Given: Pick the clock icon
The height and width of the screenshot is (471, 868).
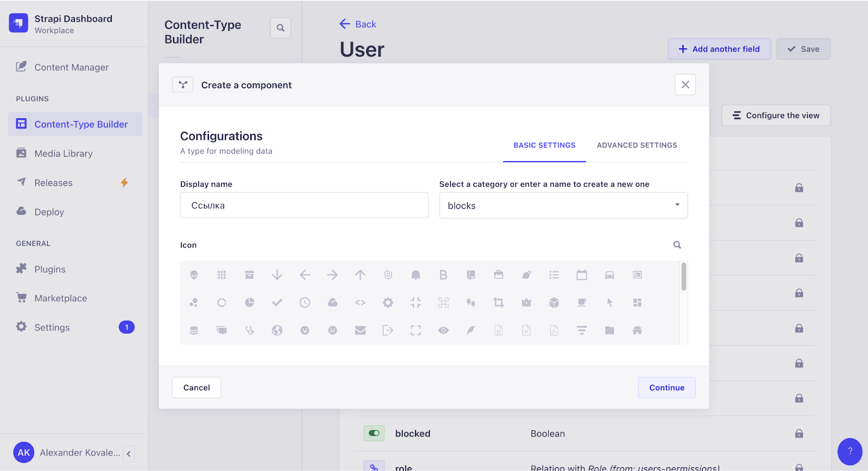Looking at the screenshot, I should (305, 303).
